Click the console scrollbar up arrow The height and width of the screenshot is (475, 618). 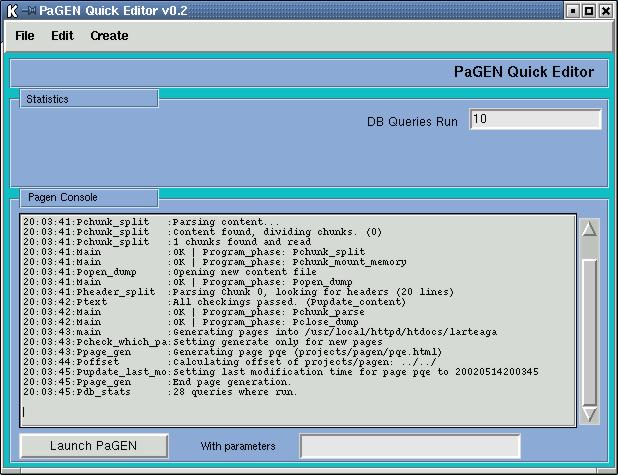tap(589, 229)
